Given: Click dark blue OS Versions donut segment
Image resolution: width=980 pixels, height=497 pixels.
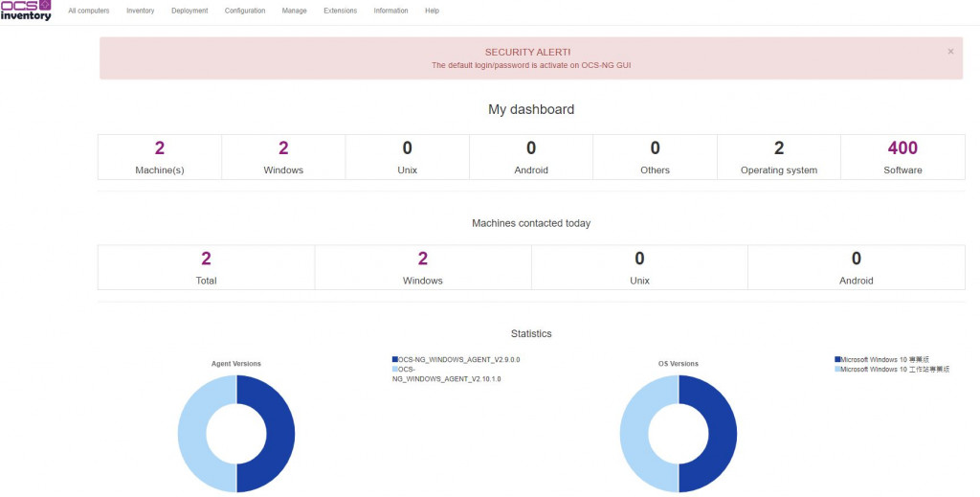Looking at the screenshot, I should (723, 433).
